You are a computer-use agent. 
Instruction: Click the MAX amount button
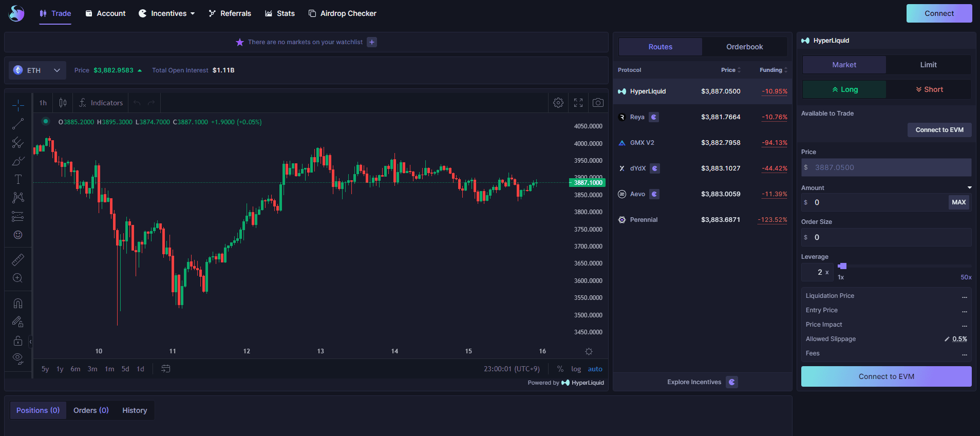click(x=958, y=202)
